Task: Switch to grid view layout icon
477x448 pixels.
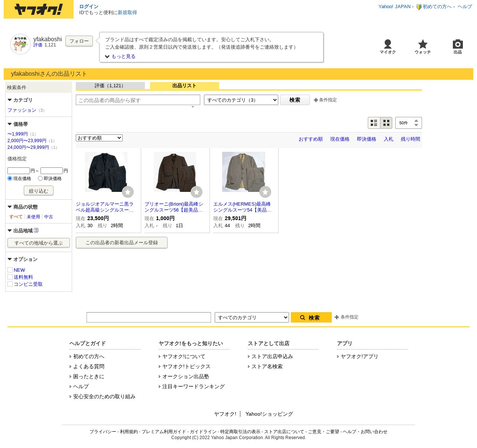Action: tap(386, 123)
